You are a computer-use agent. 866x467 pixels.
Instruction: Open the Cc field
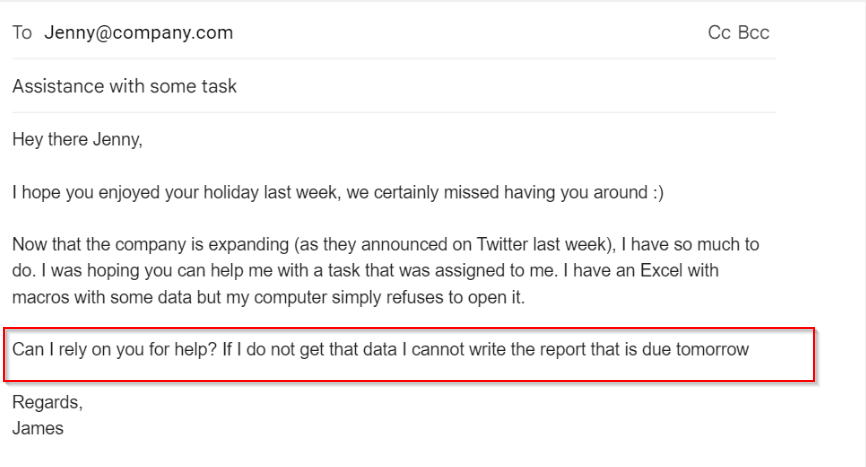click(719, 33)
